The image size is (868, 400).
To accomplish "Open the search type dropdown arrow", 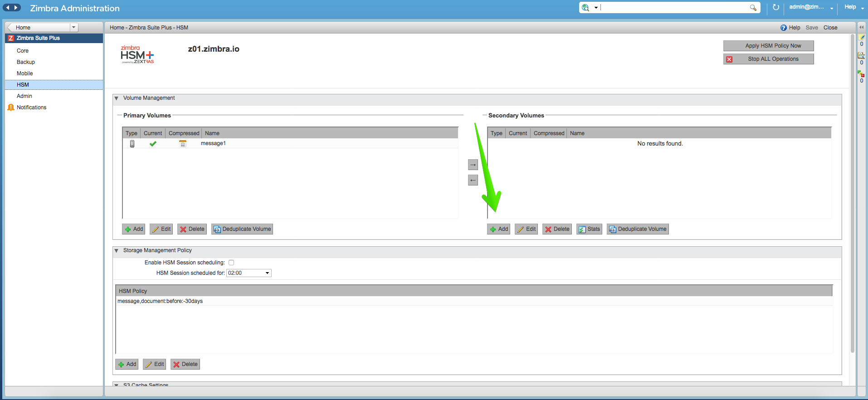I will [596, 8].
